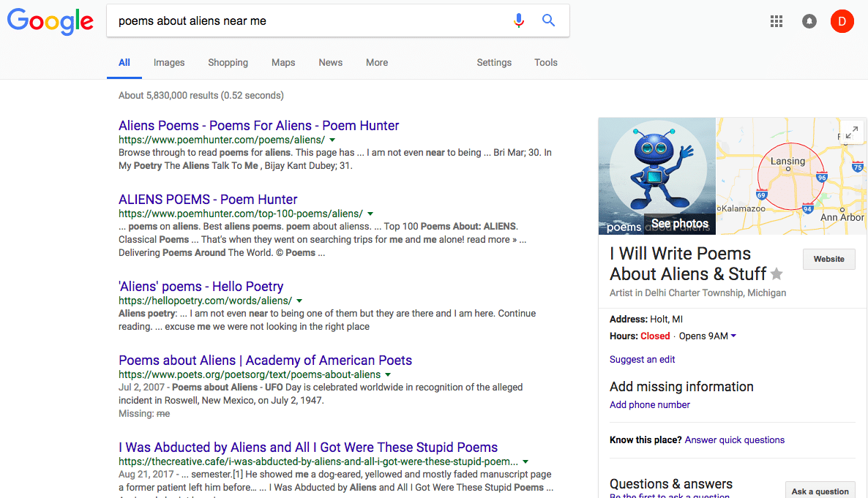Screen dimensions: 868x498
Task: Click Answer quick questions
Action: pos(735,440)
